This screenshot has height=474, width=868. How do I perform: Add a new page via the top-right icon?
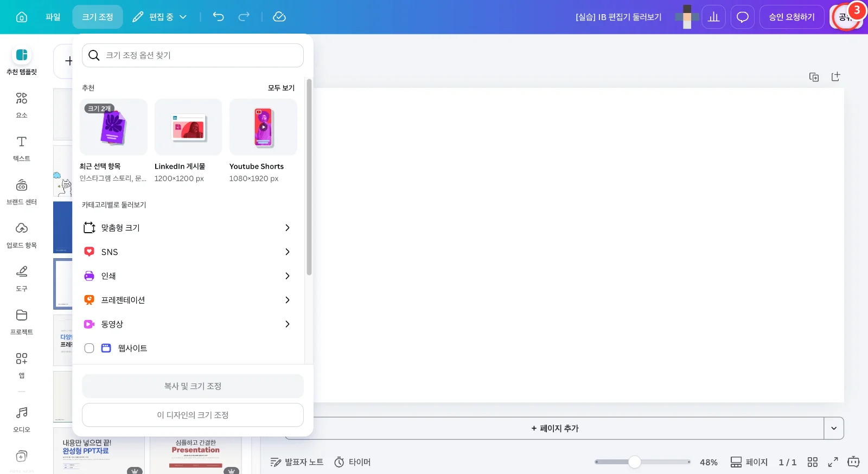[836, 77]
